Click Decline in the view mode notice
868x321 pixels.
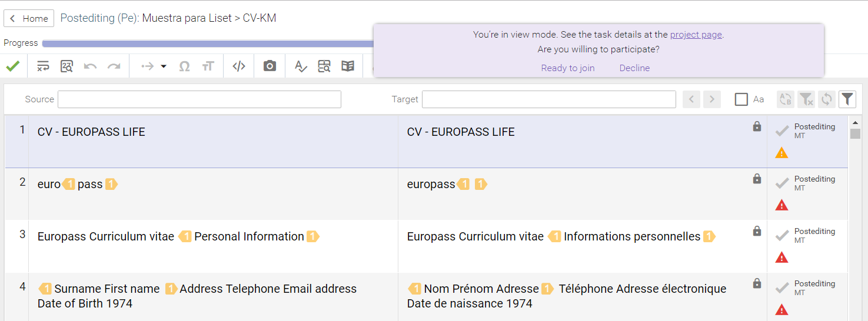pos(634,68)
